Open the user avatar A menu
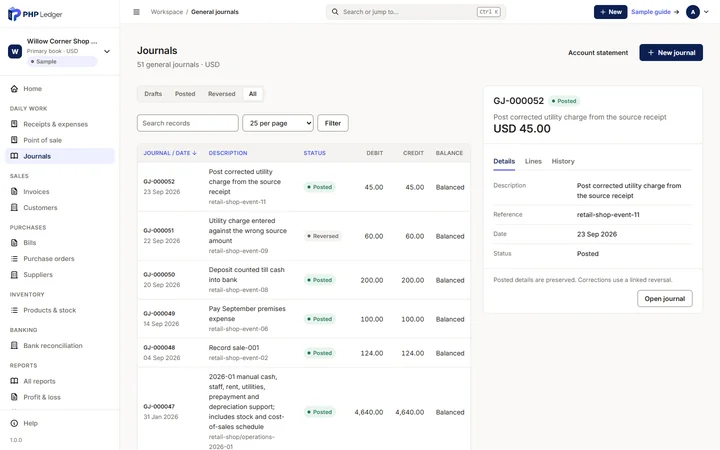 tap(692, 12)
